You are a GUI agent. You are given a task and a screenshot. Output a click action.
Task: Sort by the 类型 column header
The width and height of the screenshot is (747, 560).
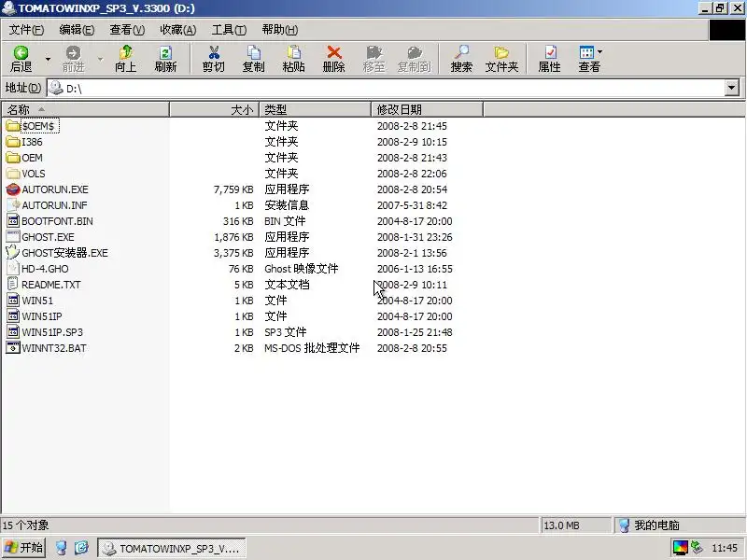click(315, 109)
